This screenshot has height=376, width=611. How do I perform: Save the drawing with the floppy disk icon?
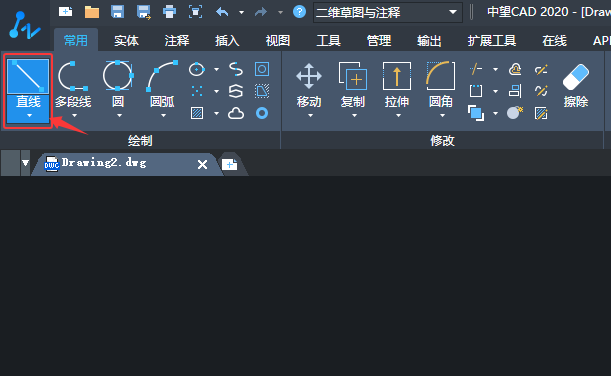tap(117, 12)
